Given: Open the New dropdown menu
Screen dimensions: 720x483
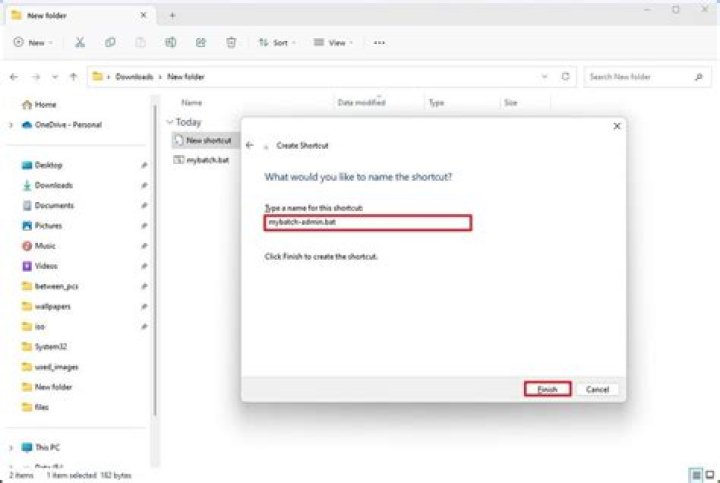Looking at the screenshot, I should (33, 43).
